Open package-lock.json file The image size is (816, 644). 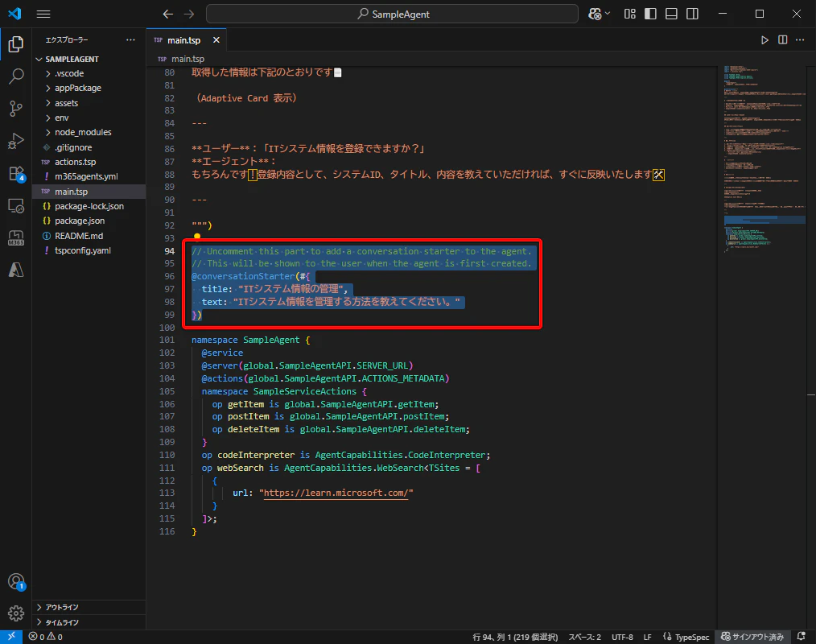coord(89,206)
